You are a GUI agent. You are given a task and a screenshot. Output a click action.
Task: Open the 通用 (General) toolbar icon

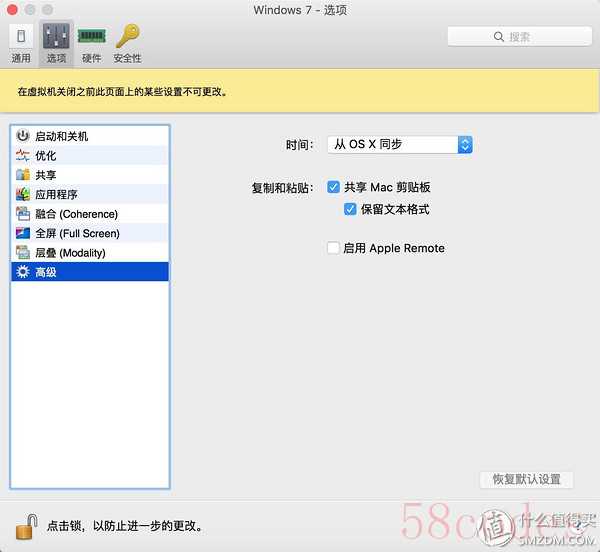pyautogui.click(x=21, y=43)
